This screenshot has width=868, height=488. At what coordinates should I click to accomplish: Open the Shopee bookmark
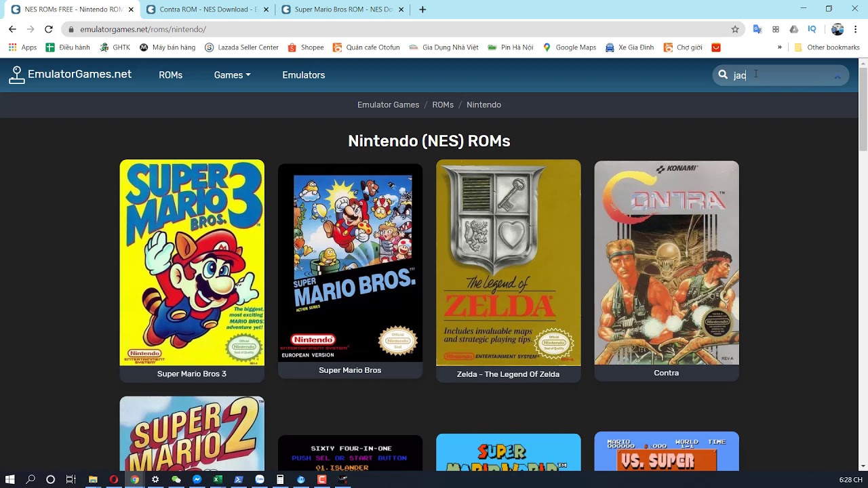306,47
